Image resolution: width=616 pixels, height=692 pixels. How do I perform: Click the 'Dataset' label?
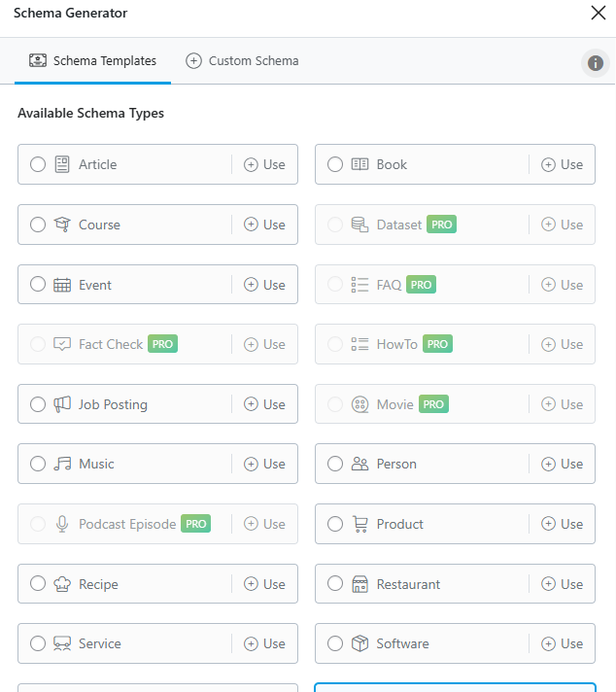399,225
